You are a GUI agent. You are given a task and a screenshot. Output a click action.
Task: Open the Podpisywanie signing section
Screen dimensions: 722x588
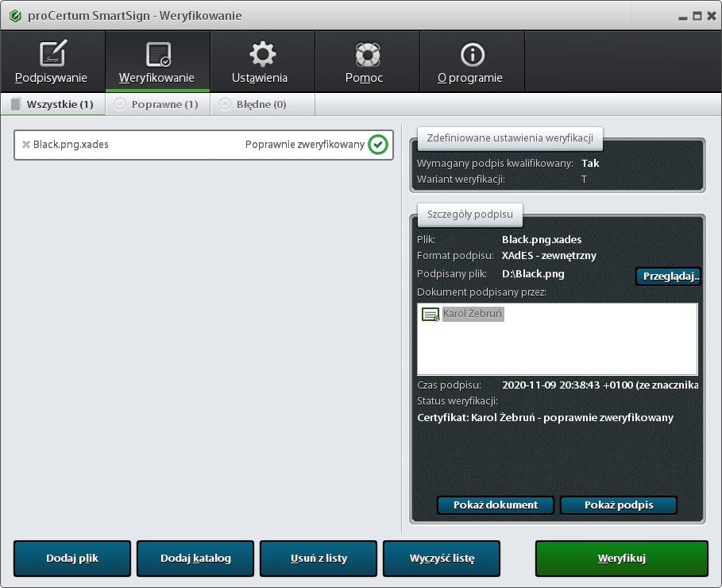tap(52, 62)
